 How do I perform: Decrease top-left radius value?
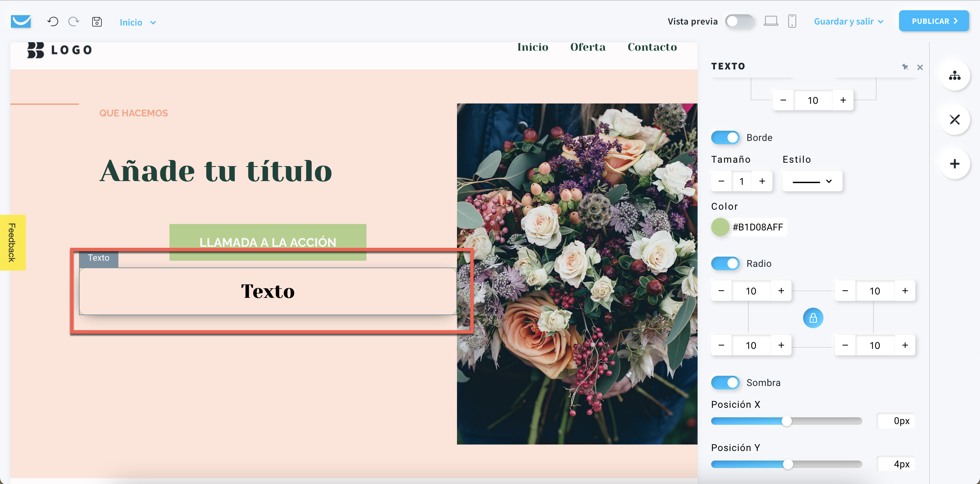pyautogui.click(x=721, y=291)
